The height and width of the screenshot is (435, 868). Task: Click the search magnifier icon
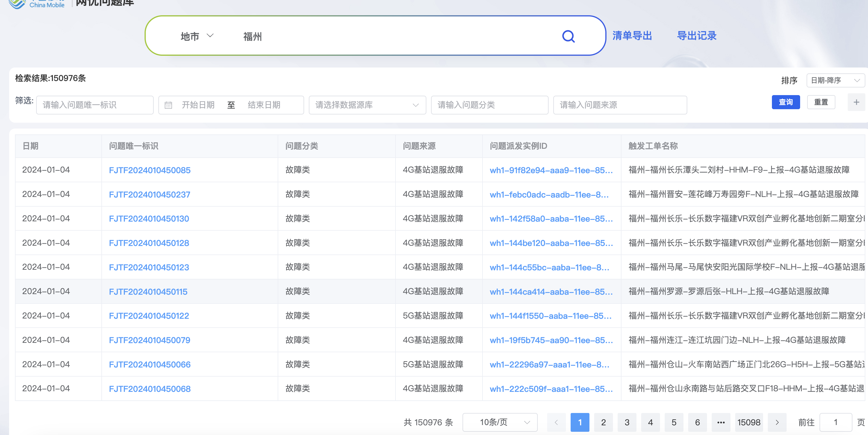[569, 36]
